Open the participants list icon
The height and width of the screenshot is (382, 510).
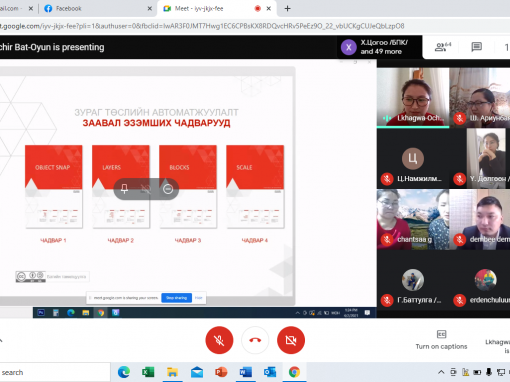click(443, 47)
